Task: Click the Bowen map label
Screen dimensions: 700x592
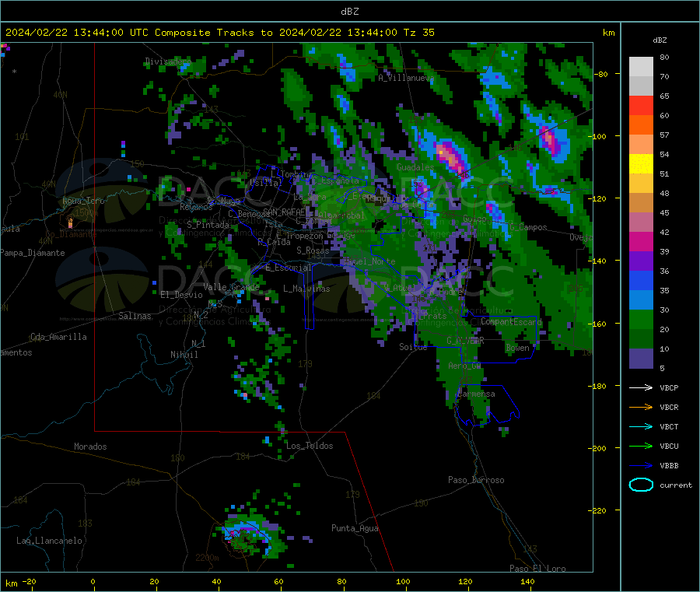Action: [517, 348]
